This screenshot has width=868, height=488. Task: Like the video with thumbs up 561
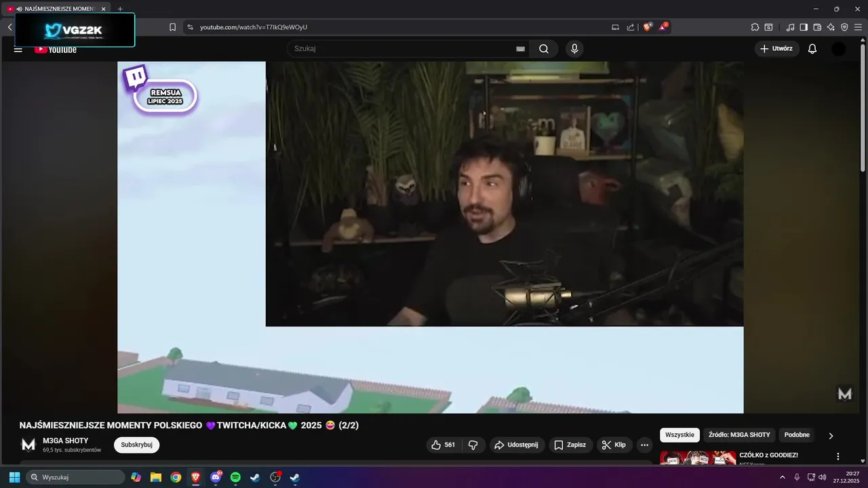pos(443,445)
